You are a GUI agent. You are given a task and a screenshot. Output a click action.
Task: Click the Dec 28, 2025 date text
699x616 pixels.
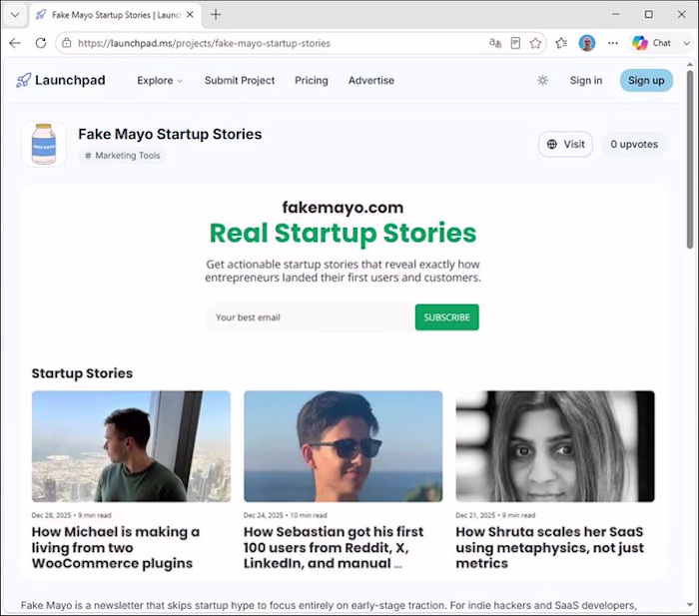click(x=51, y=515)
